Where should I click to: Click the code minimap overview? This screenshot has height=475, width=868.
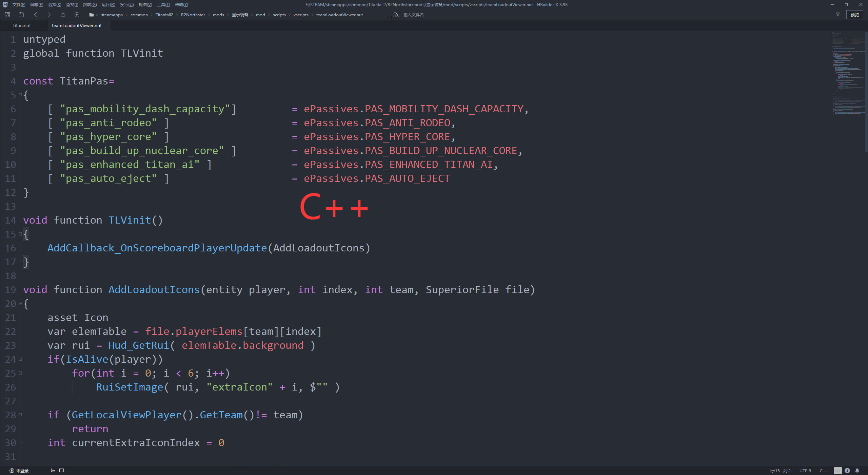click(x=848, y=75)
